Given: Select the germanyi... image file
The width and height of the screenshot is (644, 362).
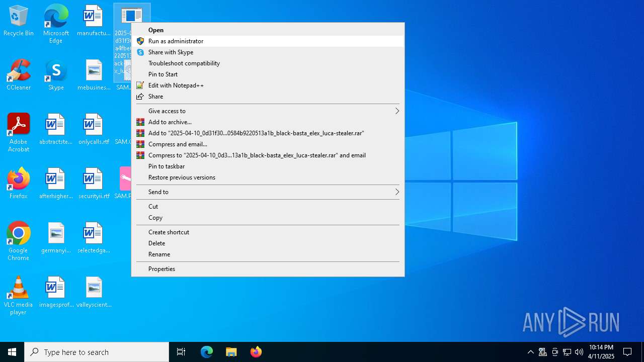Looking at the screenshot, I should click(x=56, y=238).
